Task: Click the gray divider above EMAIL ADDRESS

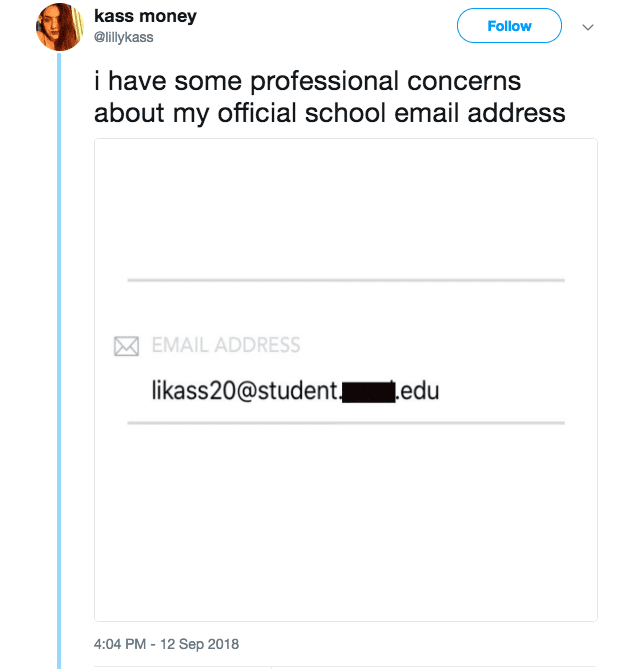Action: click(x=346, y=281)
